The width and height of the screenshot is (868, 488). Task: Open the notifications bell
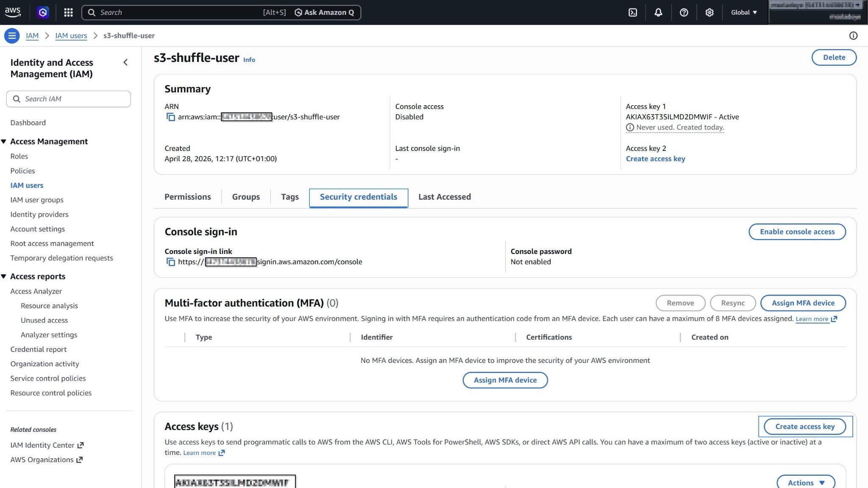click(658, 12)
